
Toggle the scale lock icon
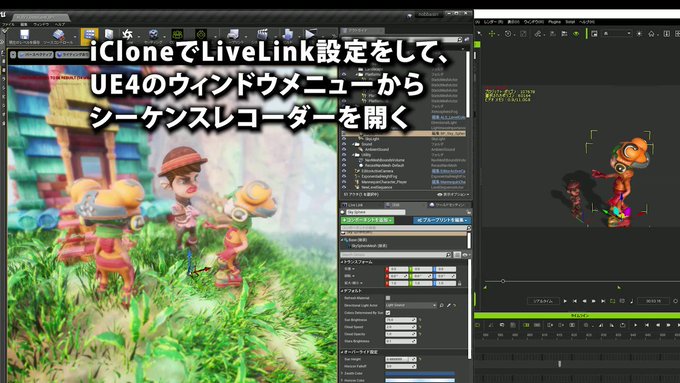coord(460,283)
